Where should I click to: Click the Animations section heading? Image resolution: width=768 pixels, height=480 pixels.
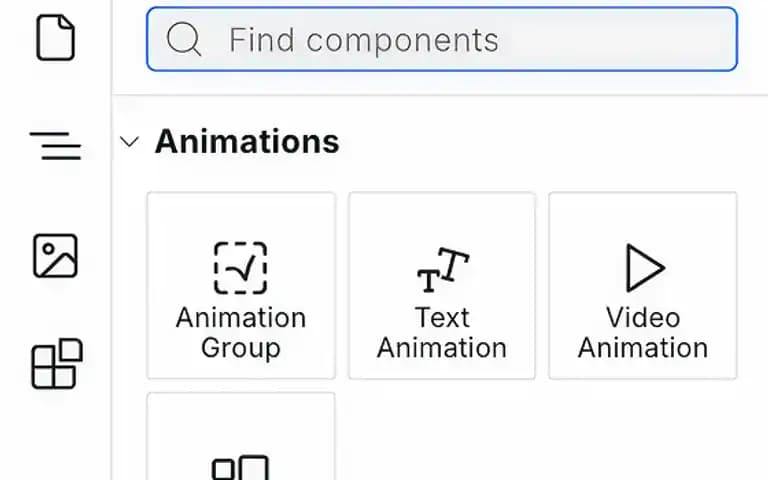pyautogui.click(x=247, y=142)
